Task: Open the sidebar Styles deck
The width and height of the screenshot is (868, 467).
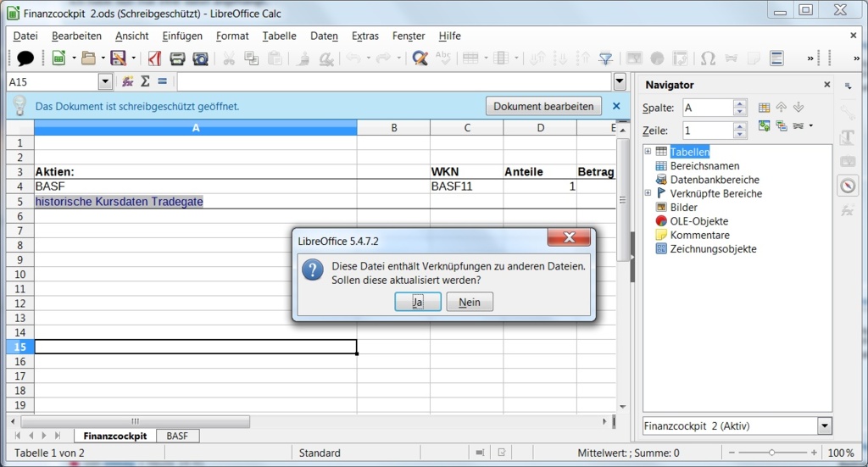Action: coord(848,136)
